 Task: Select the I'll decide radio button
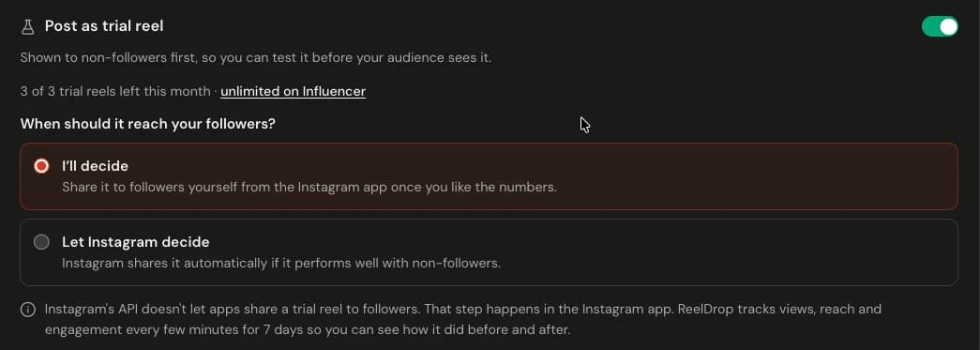[x=41, y=166]
